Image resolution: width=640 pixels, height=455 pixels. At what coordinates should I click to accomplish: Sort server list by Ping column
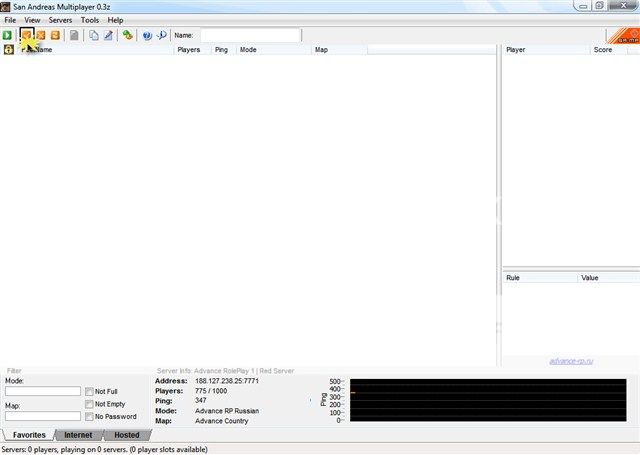223,49
